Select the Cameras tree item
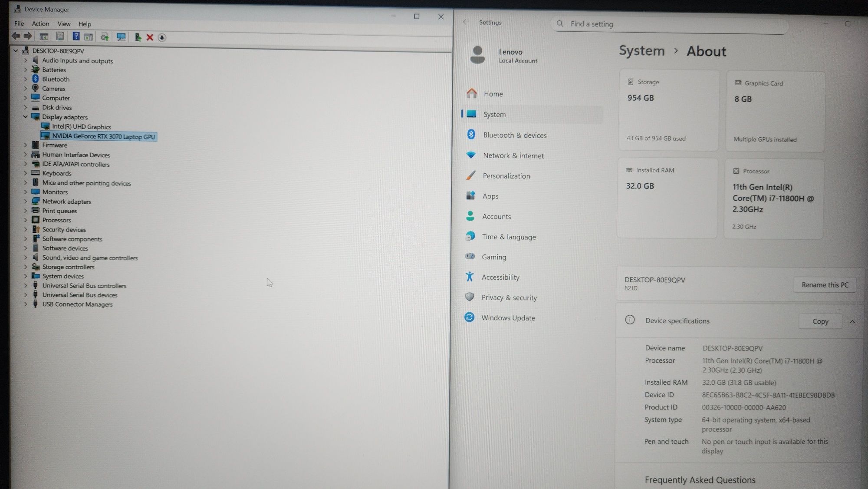The image size is (868, 489). point(54,89)
